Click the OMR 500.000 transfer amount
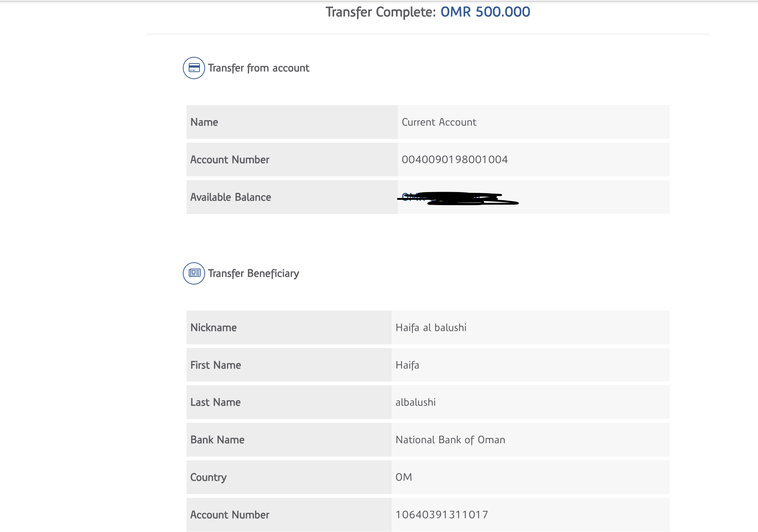The height and width of the screenshot is (532, 758). [485, 12]
